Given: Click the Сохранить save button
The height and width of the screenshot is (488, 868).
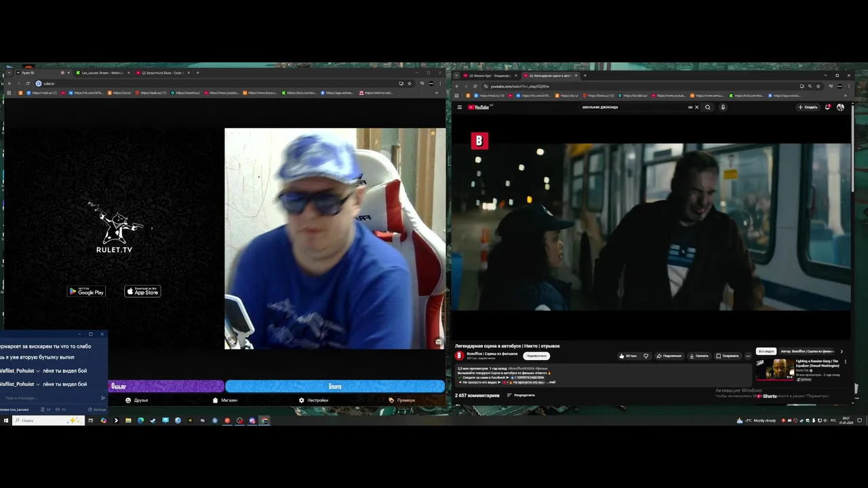Looking at the screenshot, I should pyautogui.click(x=728, y=356).
